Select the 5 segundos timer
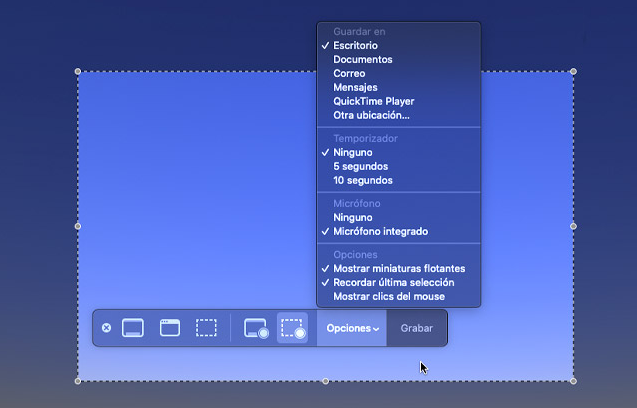Viewport: 637px width, 408px height. coord(361,166)
